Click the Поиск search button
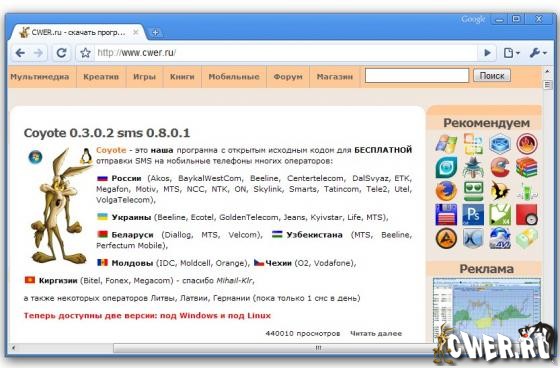560x368 pixels. coord(492,76)
